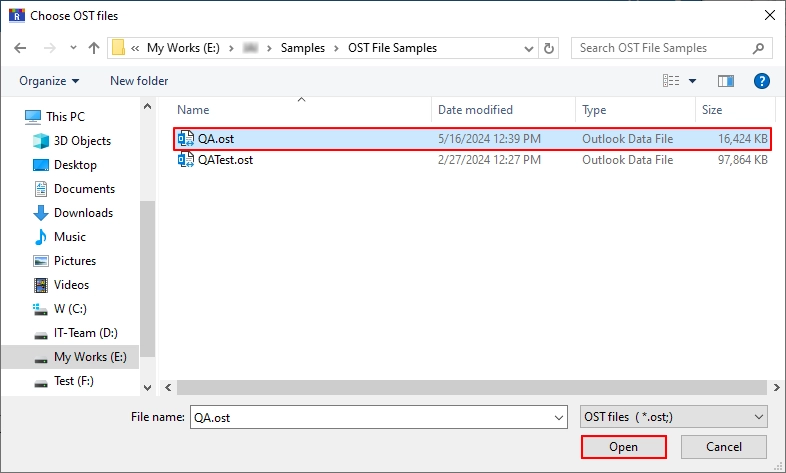The image size is (786, 473).
Task: Click the Cancel button
Action: tap(723, 447)
